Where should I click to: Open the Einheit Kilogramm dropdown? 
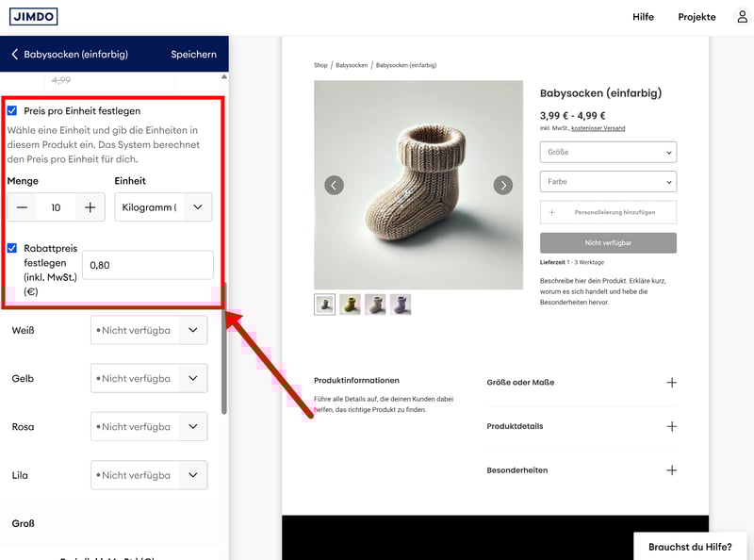click(163, 207)
